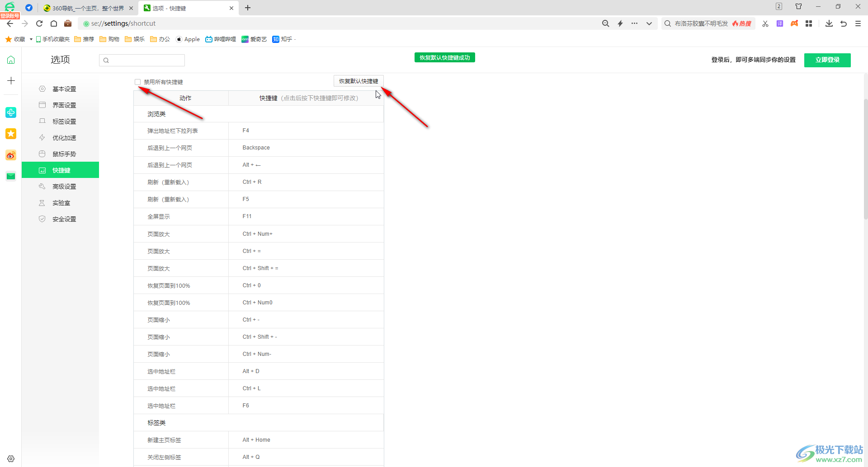The image size is (868, 467).
Task: Open the 哔哩哔哩 bookmark
Action: pyautogui.click(x=221, y=39)
